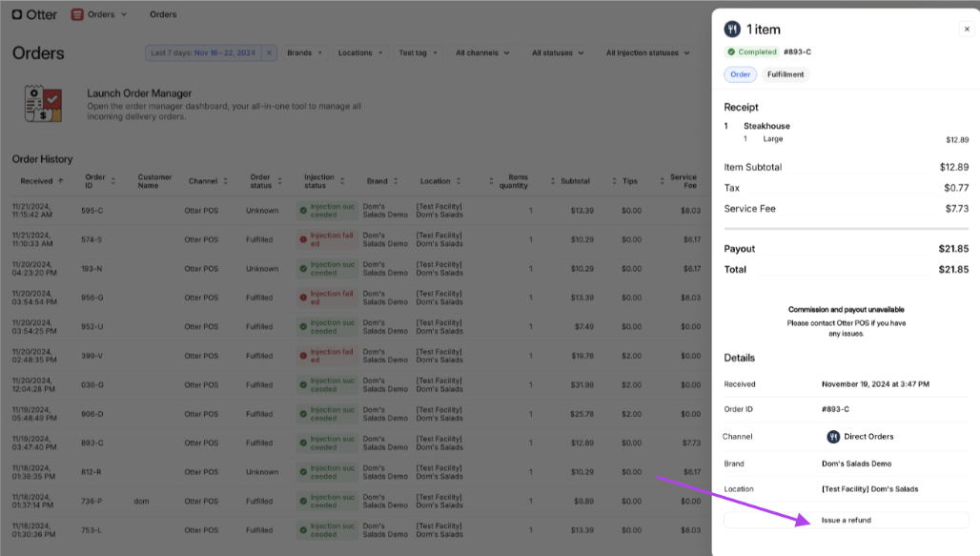This screenshot has height=556, width=980.
Task: Expand the Locations filter dropdown
Action: [x=360, y=53]
